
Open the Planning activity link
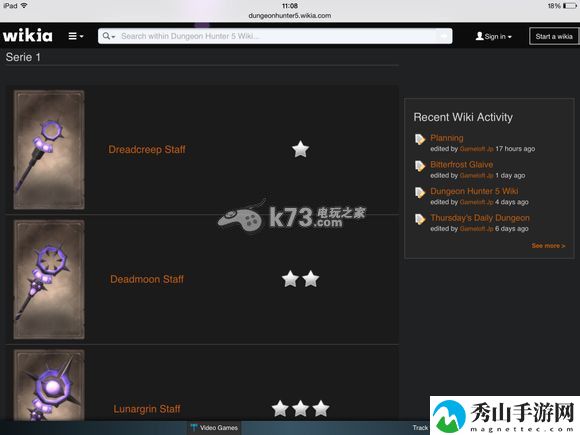446,138
